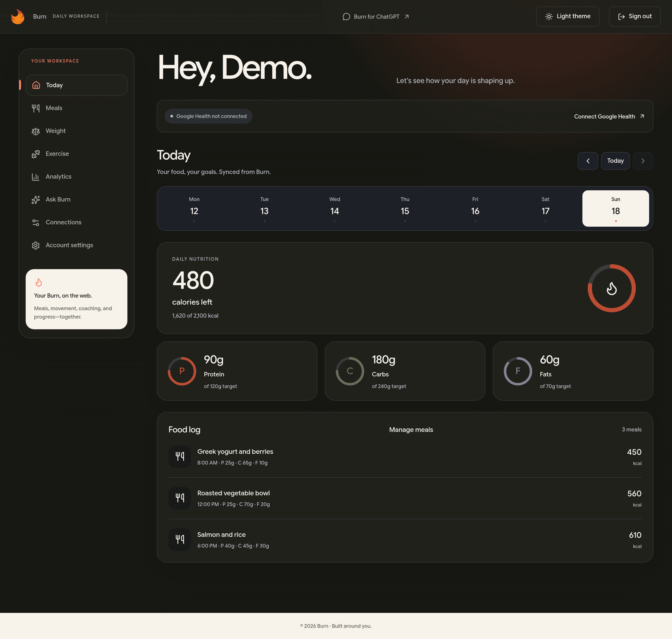Click the 3 meals count
Screen dimensions: 672x639
631,430
